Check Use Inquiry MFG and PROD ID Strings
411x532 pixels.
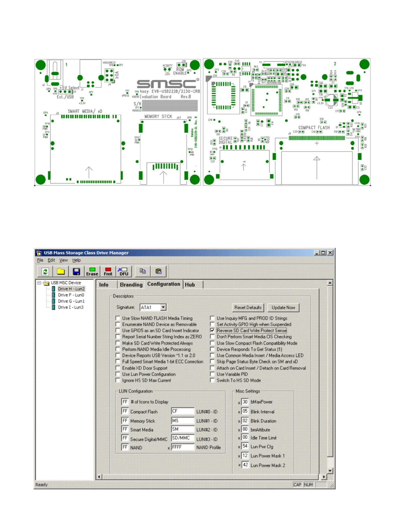(x=212, y=318)
